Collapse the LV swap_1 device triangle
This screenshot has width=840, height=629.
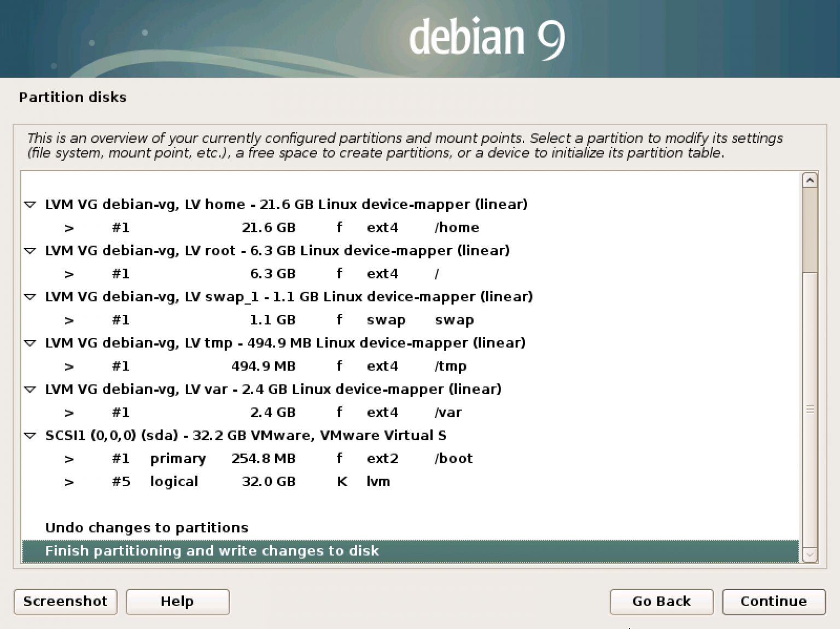pyautogui.click(x=30, y=298)
